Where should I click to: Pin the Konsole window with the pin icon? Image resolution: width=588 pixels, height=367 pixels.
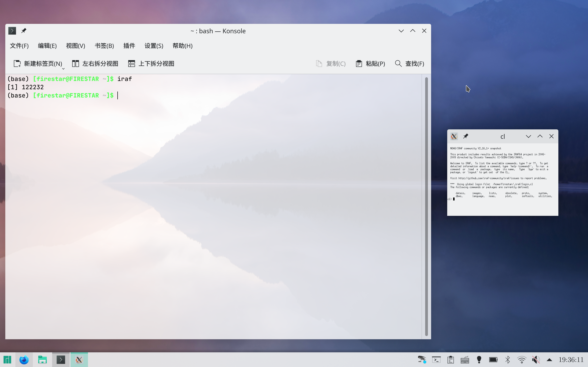[24, 31]
